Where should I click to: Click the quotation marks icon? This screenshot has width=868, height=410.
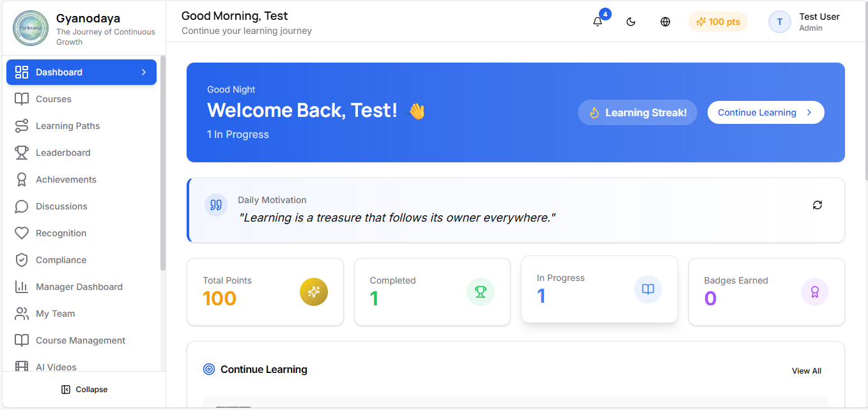coord(216,205)
